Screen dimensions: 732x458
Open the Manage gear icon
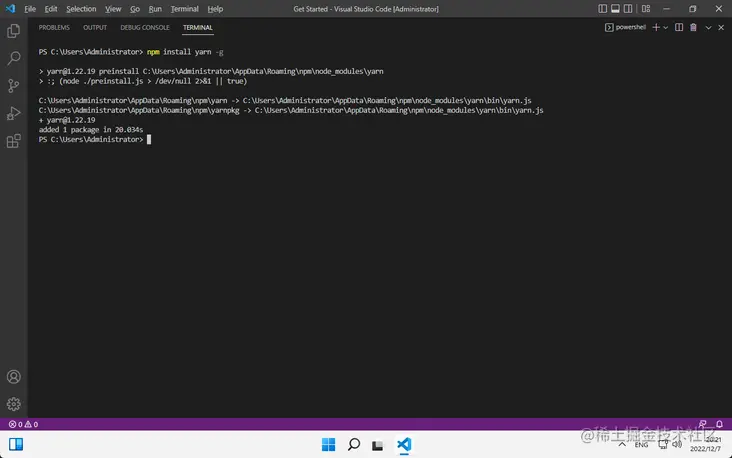[14, 404]
